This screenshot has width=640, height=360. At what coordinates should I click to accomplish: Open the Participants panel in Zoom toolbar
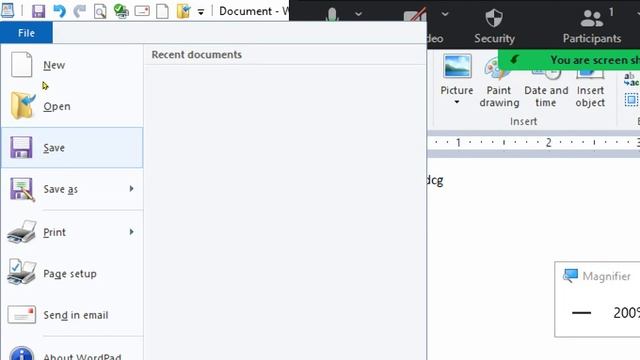click(592, 25)
